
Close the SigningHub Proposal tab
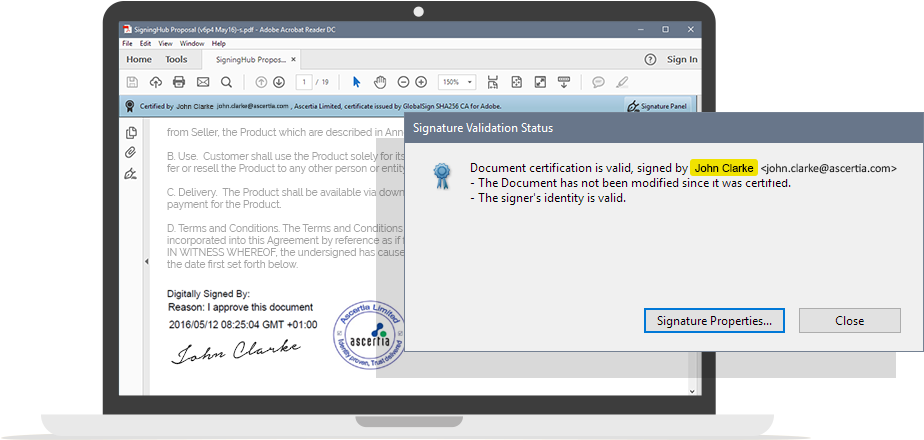click(293, 59)
